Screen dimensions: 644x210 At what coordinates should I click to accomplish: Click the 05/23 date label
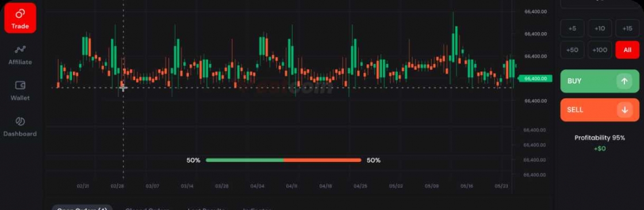tap(501, 186)
